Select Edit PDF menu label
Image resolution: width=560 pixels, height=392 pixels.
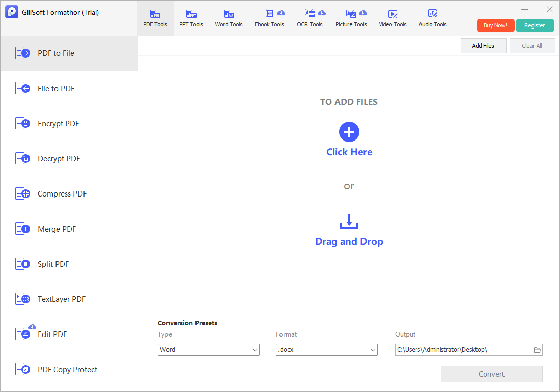pyautogui.click(x=52, y=334)
